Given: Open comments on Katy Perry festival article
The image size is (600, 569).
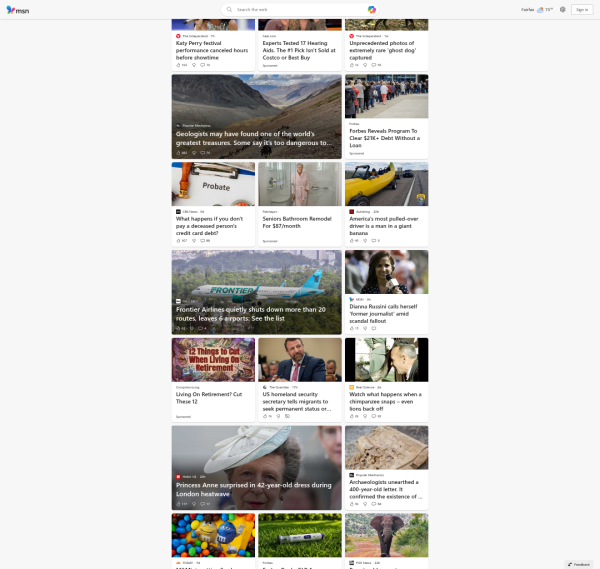Looking at the screenshot, I should click(x=203, y=65).
